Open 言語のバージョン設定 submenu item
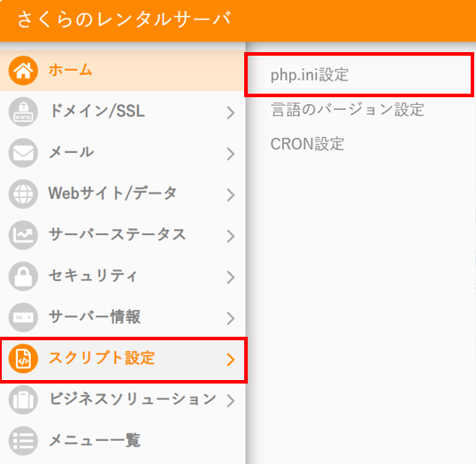Viewport: 476px width, 464px height. (x=348, y=110)
